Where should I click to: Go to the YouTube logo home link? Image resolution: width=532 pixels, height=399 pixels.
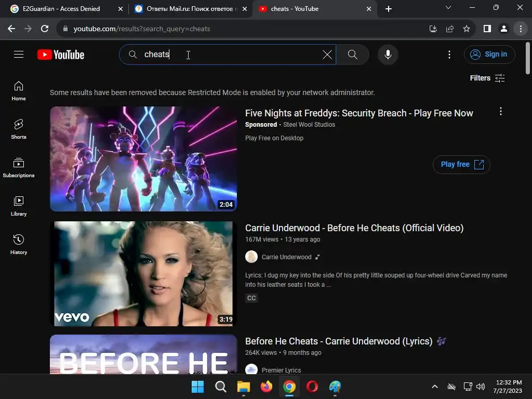pyautogui.click(x=61, y=55)
